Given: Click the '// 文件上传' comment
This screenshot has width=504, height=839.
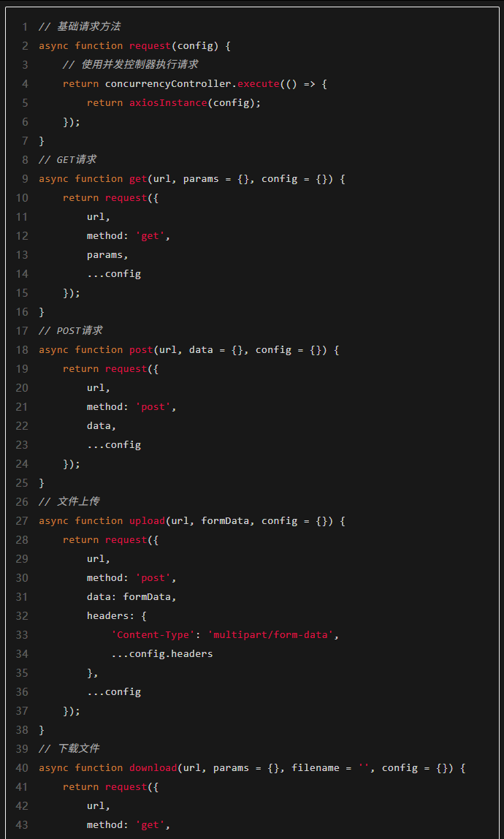Looking at the screenshot, I should (x=69, y=501).
